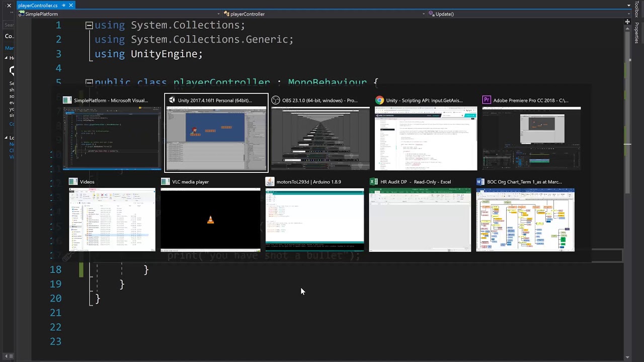644x362 pixels.
Task: Click the vertical scrollbar down arrow
Action: coord(627,357)
